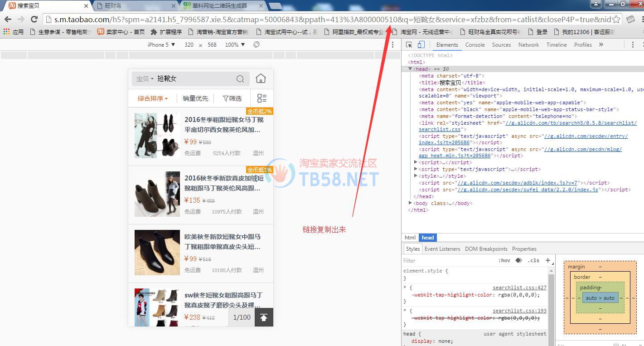
Task: Click the auto × auto content box
Action: click(600, 298)
